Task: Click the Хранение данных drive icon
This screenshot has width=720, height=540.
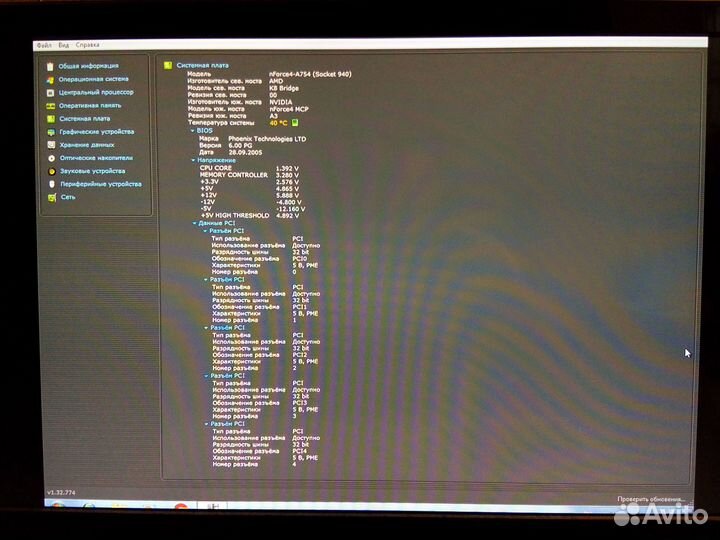Action: click(51, 145)
